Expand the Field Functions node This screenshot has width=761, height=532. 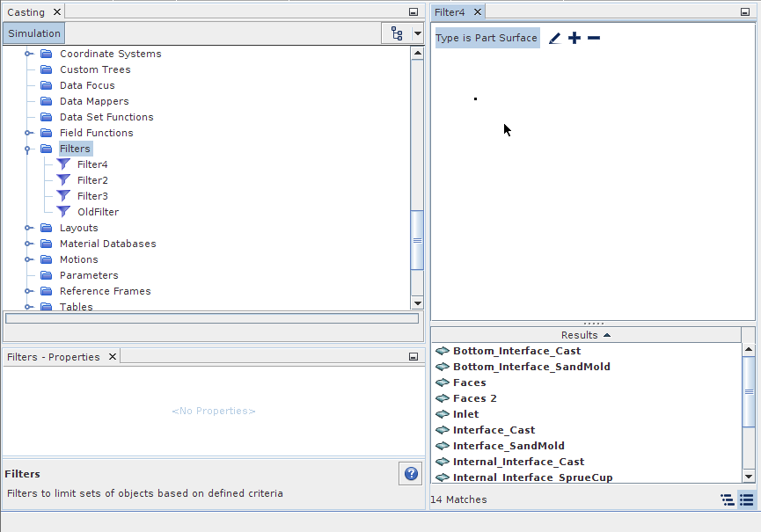[29, 133]
